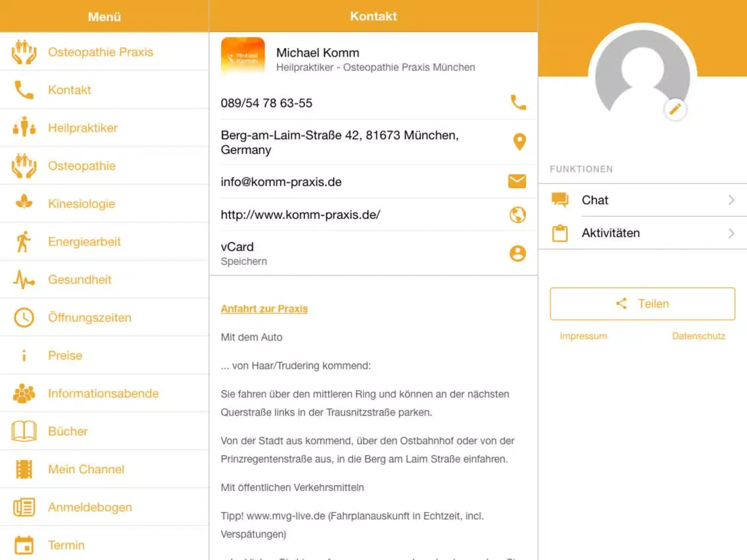Click info@komm-praxis.de email address

(281, 182)
